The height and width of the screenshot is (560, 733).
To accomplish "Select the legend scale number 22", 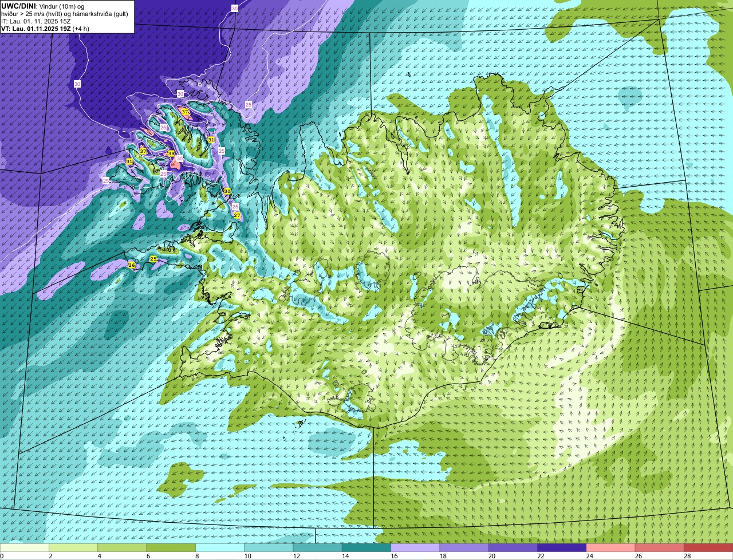I will 541,556.
